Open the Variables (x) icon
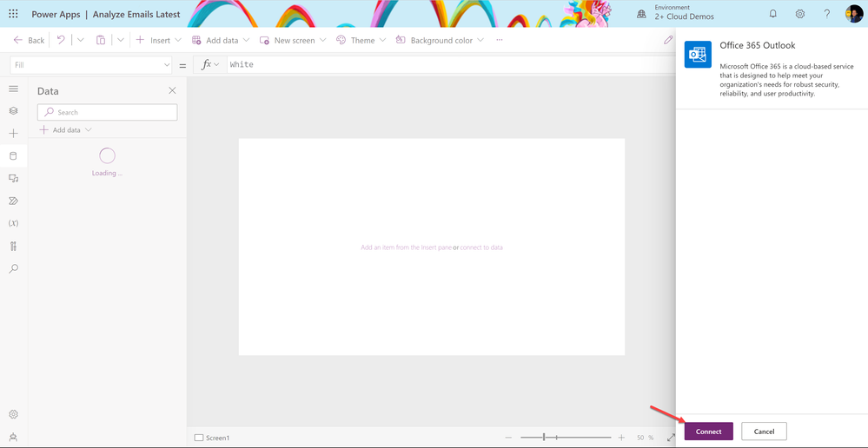This screenshot has height=448, width=868. pyautogui.click(x=14, y=223)
